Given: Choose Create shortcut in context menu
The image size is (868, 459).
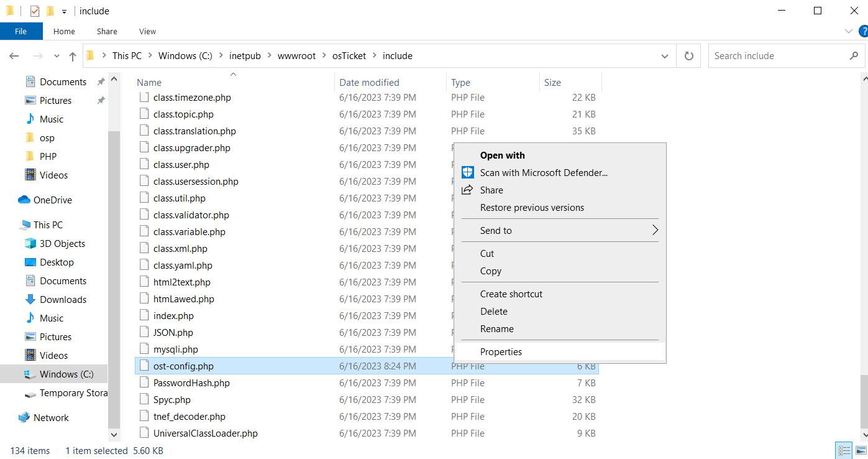Looking at the screenshot, I should tap(560, 294).
